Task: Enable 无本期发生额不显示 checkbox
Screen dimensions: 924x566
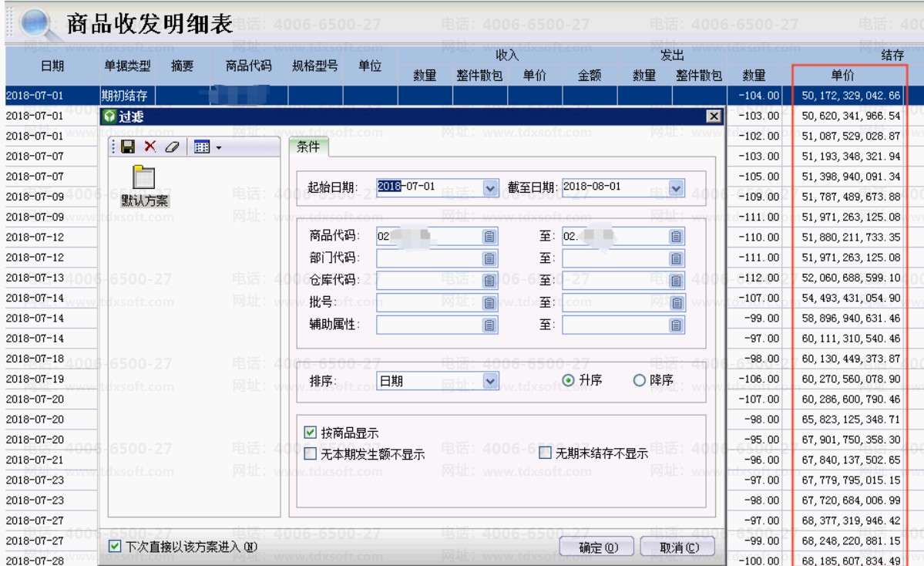Action: click(310, 454)
